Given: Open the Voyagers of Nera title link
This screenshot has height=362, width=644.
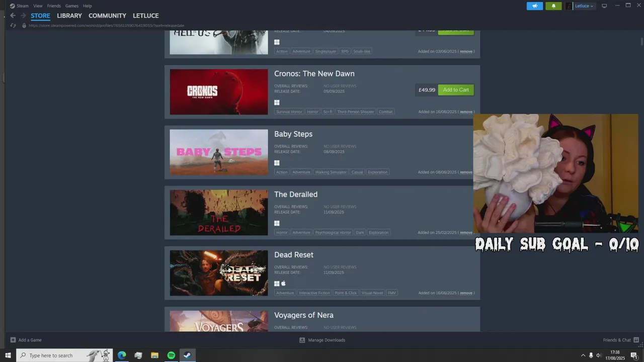Looking at the screenshot, I should tap(304, 315).
